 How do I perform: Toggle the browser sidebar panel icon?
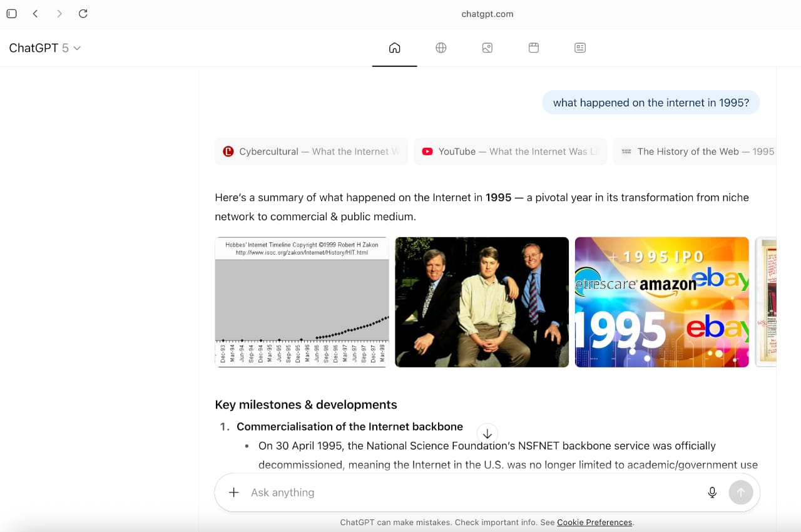(x=11, y=14)
